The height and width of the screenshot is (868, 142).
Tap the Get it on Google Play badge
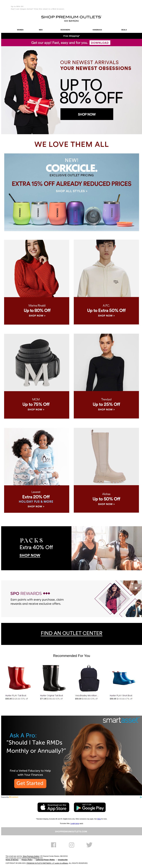[x=90, y=807]
